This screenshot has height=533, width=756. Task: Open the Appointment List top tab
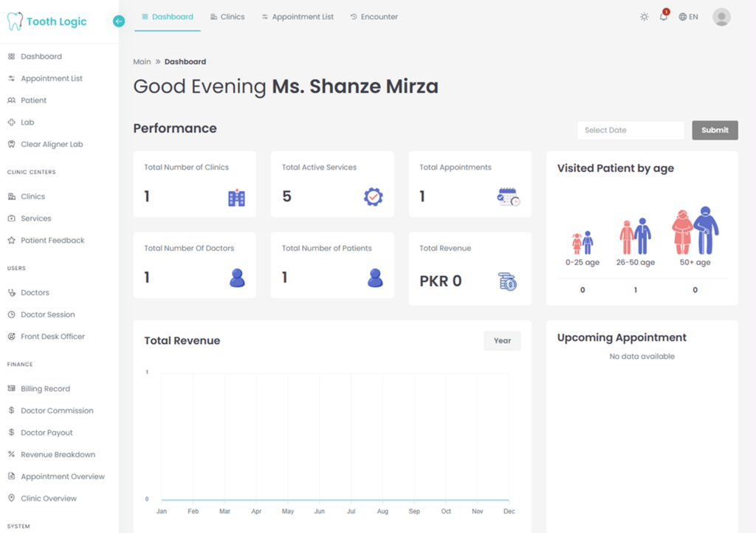coord(298,17)
